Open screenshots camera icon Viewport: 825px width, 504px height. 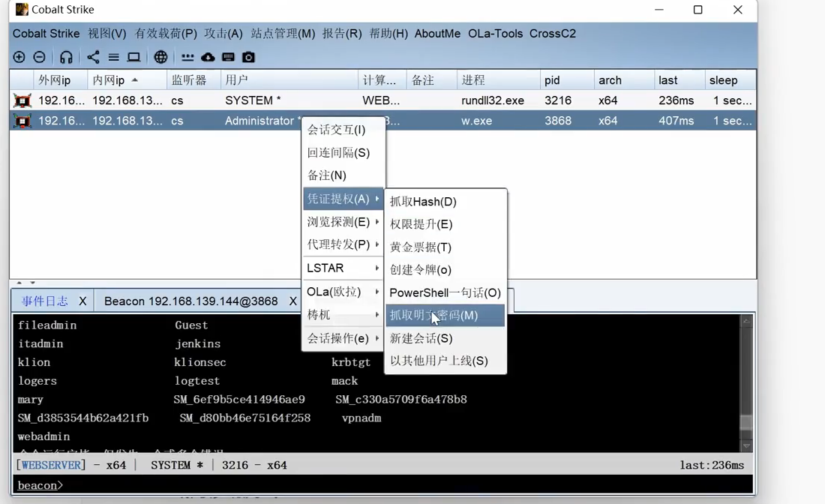click(248, 57)
